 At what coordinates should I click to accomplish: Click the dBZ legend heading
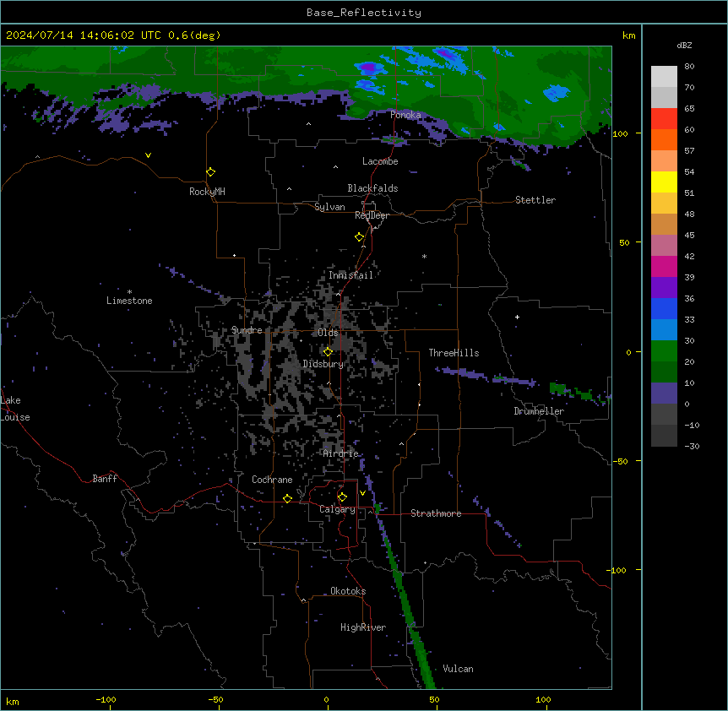click(x=684, y=45)
